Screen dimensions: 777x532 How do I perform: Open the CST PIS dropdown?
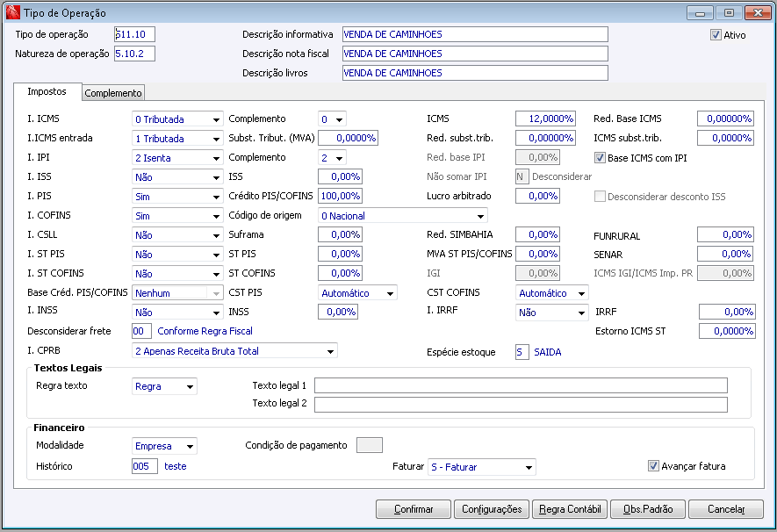[x=390, y=293]
